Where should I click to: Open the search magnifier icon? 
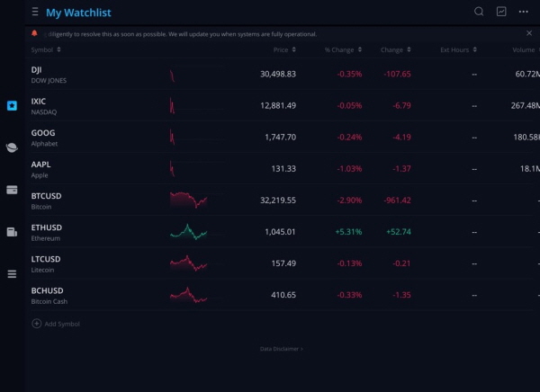479,12
